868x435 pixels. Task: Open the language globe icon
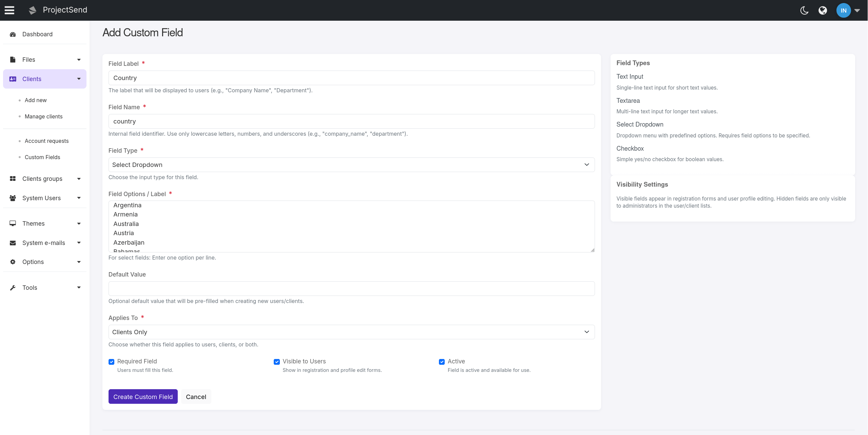point(823,10)
